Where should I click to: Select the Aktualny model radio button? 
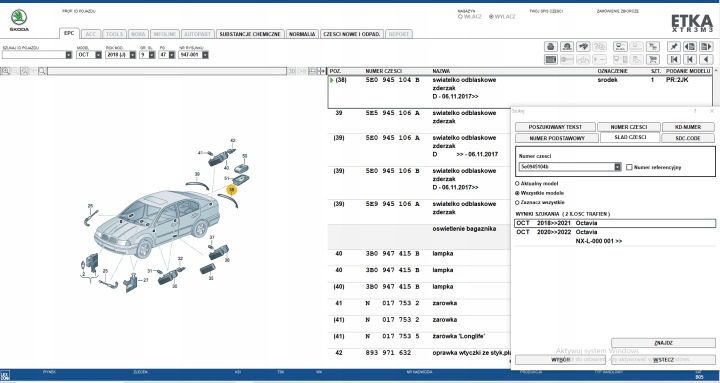click(x=518, y=183)
